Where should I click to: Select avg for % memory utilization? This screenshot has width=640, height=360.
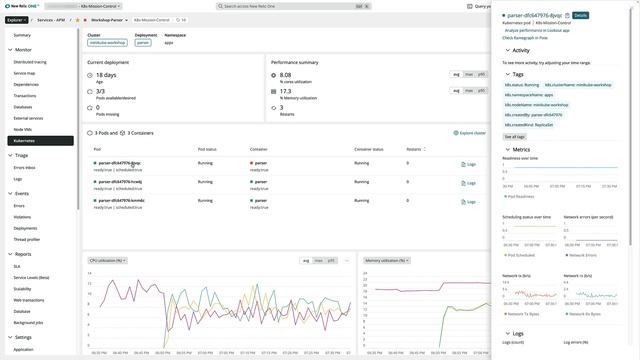click(456, 91)
